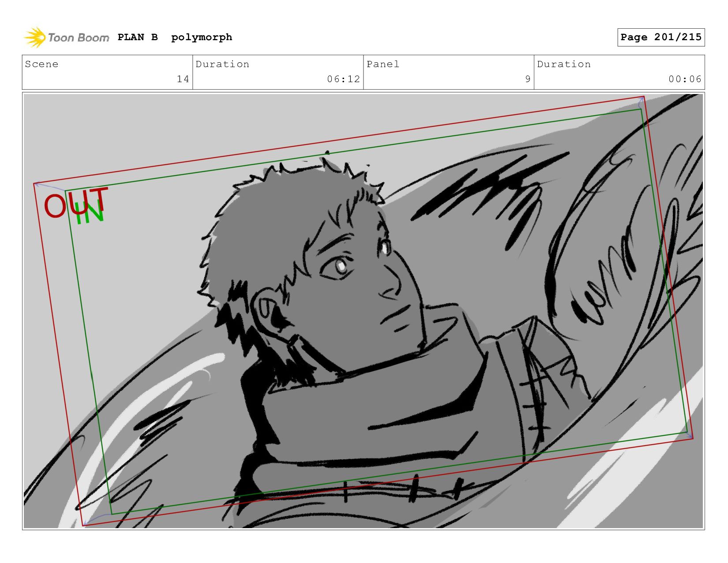Image resolution: width=728 pixels, height=563 pixels.
Task: Click the 'Duration' label beside Panel
Action: [x=564, y=64]
